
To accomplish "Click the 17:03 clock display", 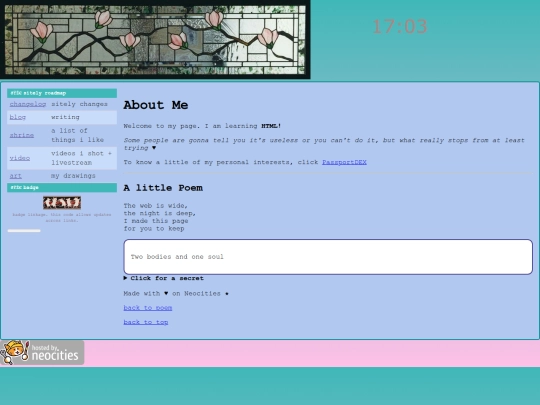I will pos(400,27).
